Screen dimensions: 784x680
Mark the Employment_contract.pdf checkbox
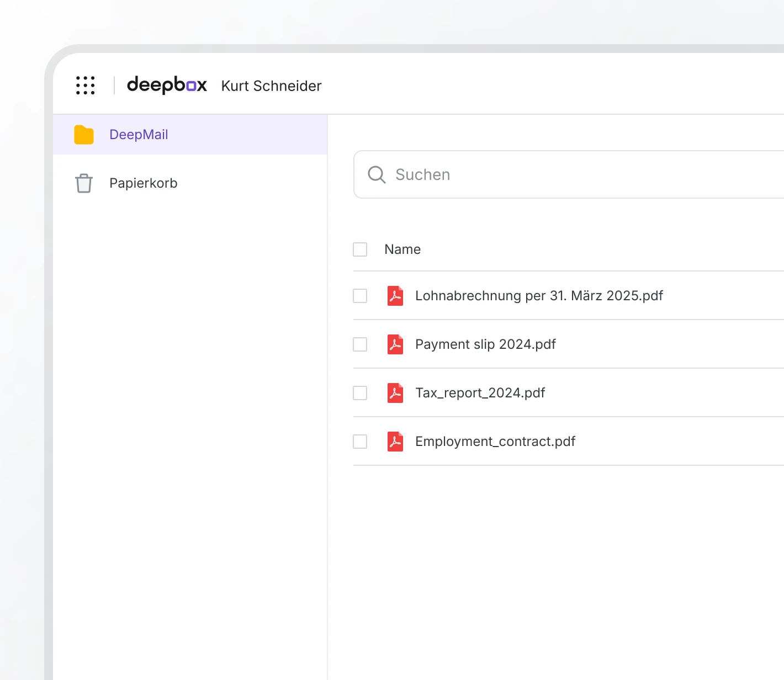[360, 442]
